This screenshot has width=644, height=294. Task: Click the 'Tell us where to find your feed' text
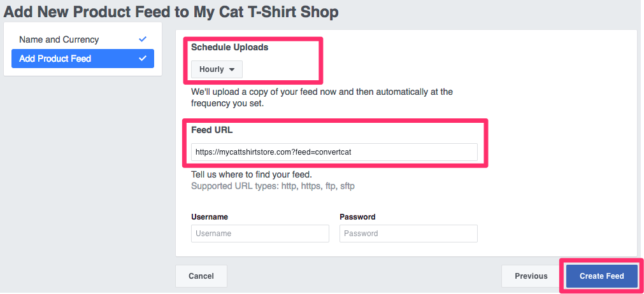251,174
